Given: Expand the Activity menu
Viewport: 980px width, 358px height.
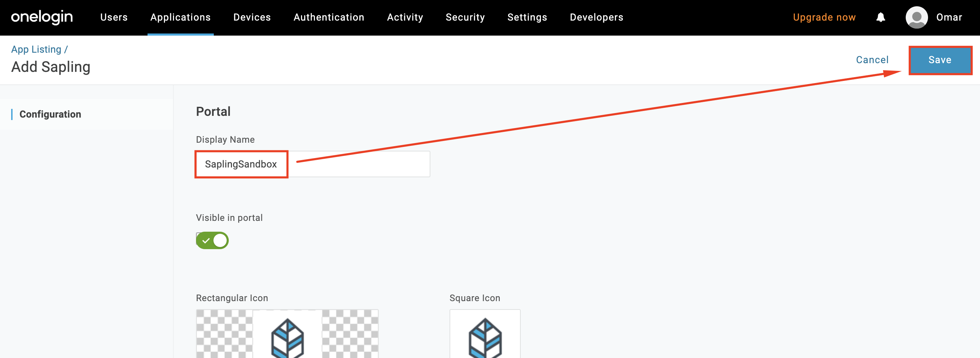Looking at the screenshot, I should (x=405, y=17).
